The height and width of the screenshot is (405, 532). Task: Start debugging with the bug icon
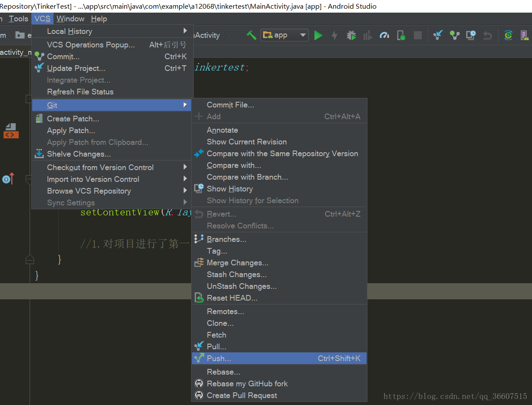pyautogui.click(x=351, y=35)
